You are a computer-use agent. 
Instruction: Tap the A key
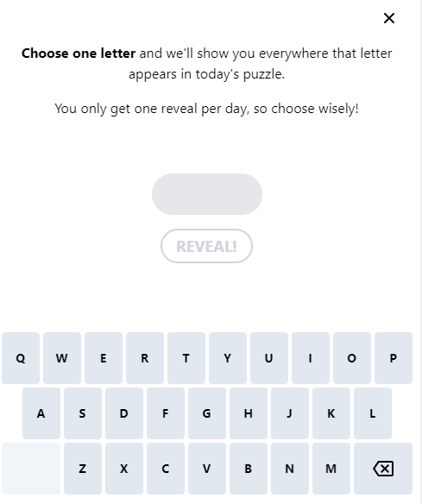click(x=41, y=413)
